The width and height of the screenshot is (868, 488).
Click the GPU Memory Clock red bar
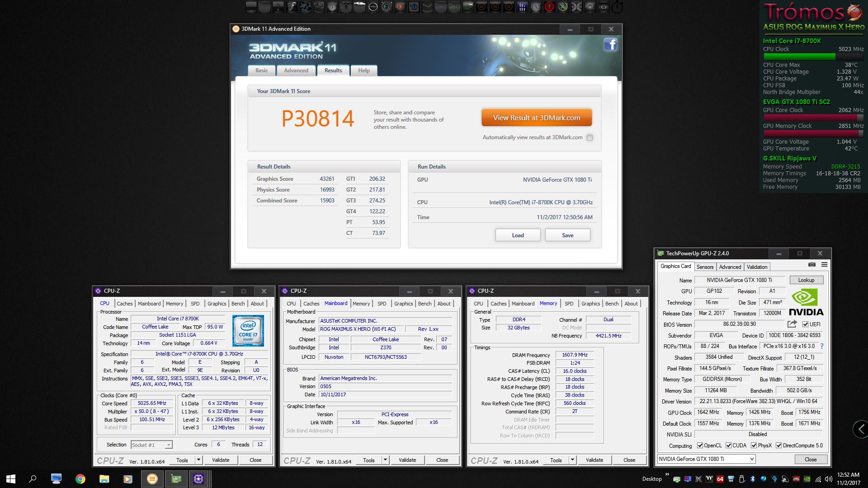pos(813,133)
